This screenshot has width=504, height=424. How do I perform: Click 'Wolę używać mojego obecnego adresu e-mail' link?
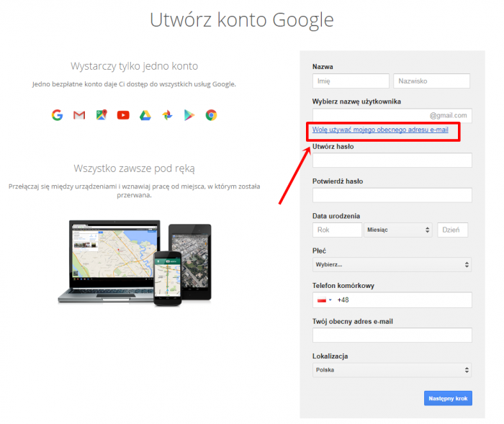[x=380, y=130]
